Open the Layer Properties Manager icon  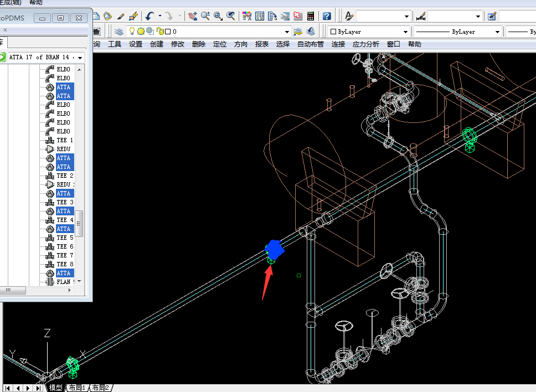(119, 32)
